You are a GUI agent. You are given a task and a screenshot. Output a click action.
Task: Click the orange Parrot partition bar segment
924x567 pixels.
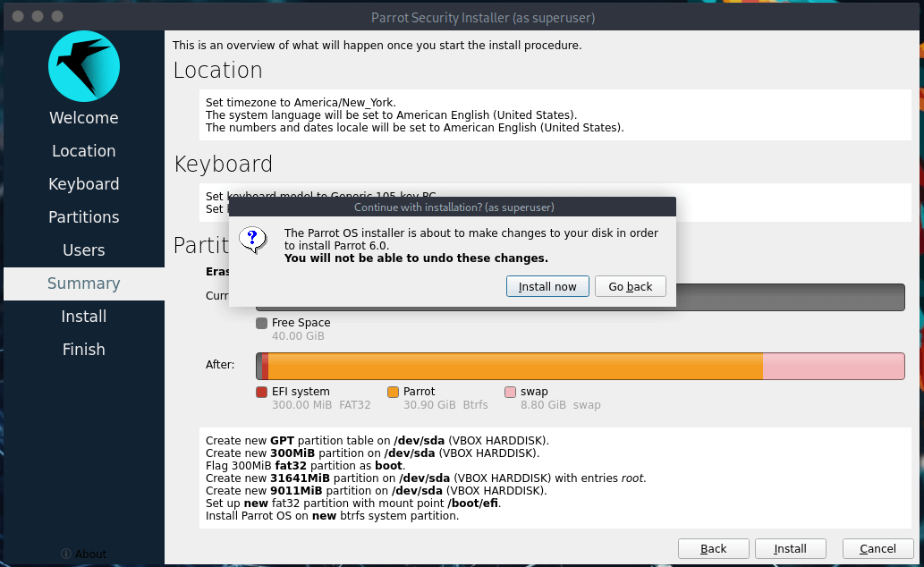(x=514, y=366)
